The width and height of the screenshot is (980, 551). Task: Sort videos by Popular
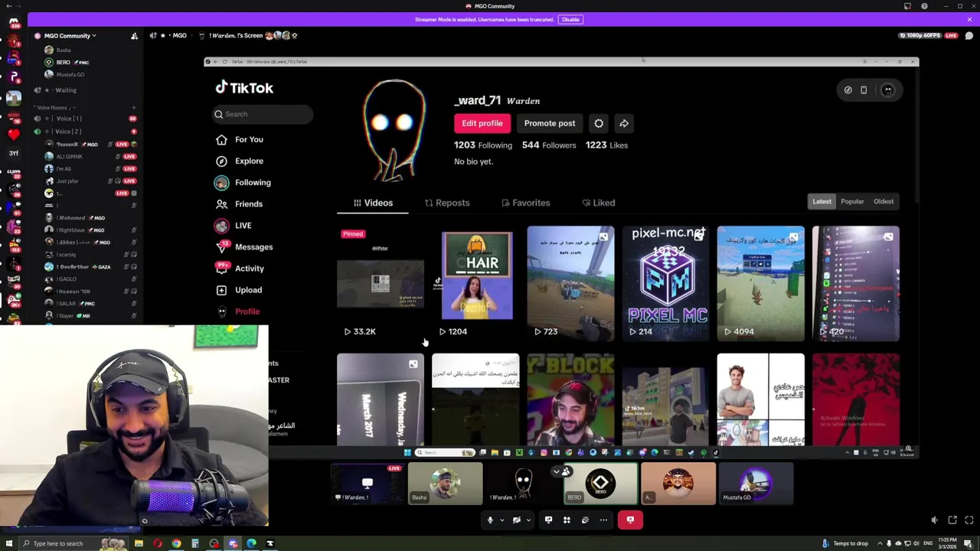[x=852, y=201]
